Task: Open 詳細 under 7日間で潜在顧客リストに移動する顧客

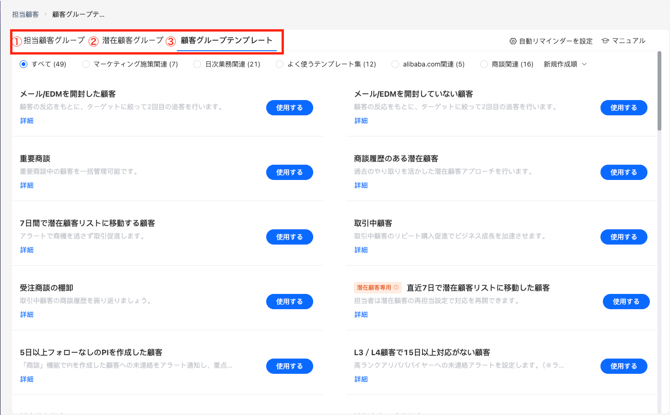Action: pos(26,250)
